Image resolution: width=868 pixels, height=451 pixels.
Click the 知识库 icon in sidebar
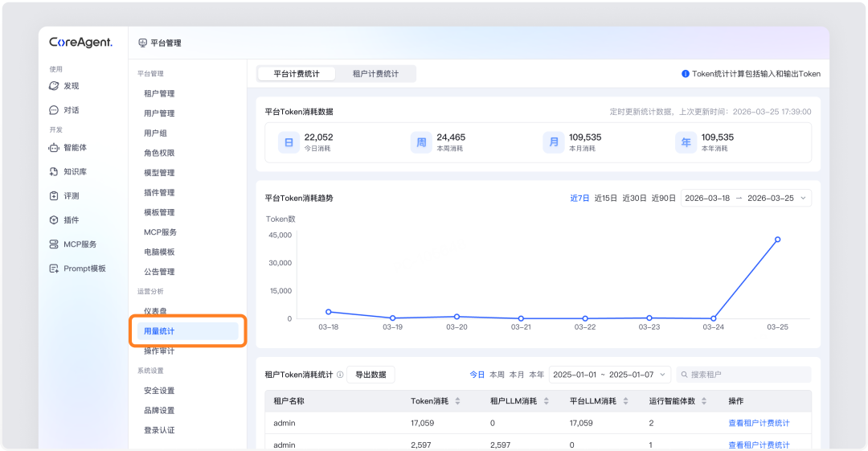click(x=54, y=172)
